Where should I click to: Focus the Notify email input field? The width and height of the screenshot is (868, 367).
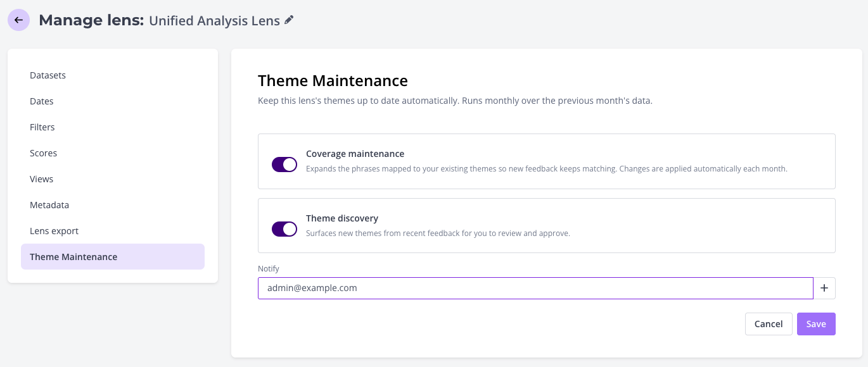(535, 288)
